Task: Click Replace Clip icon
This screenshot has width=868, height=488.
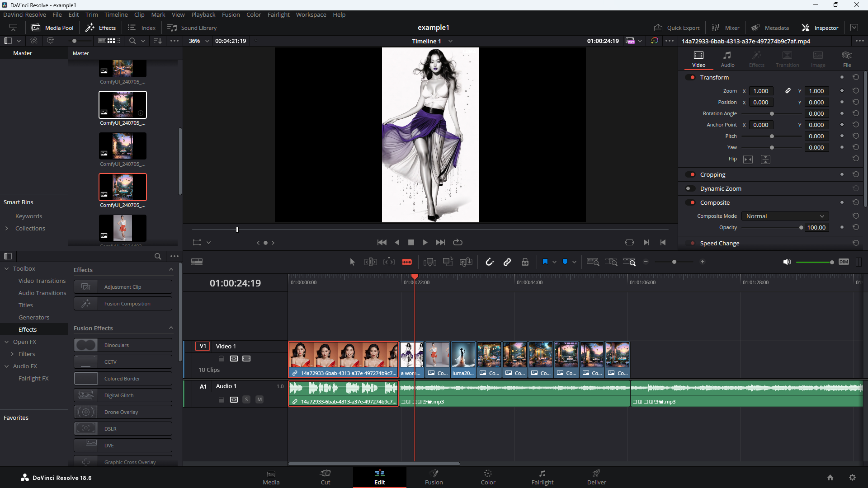Action: [466, 262]
